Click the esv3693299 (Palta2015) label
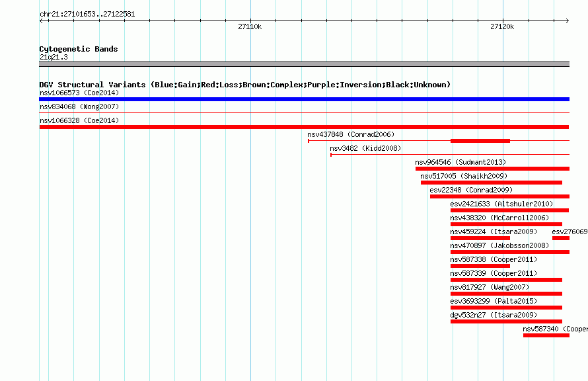This screenshot has width=588, height=381. tap(494, 301)
